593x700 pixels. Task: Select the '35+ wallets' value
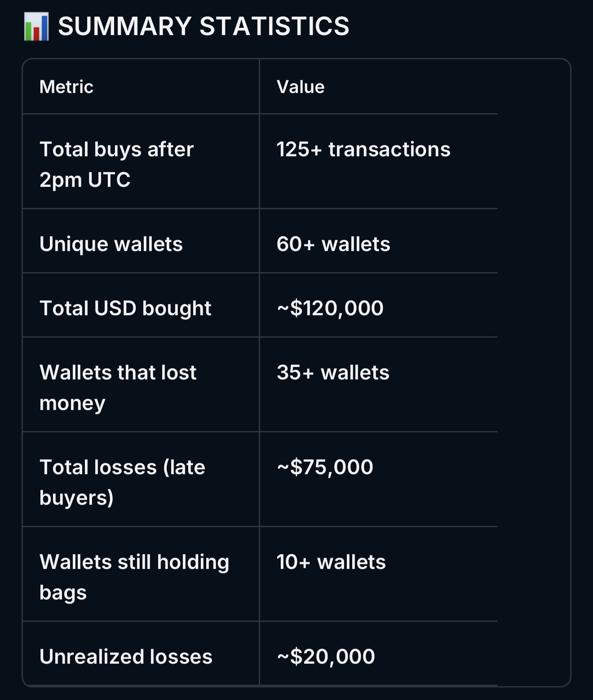pyautogui.click(x=332, y=373)
